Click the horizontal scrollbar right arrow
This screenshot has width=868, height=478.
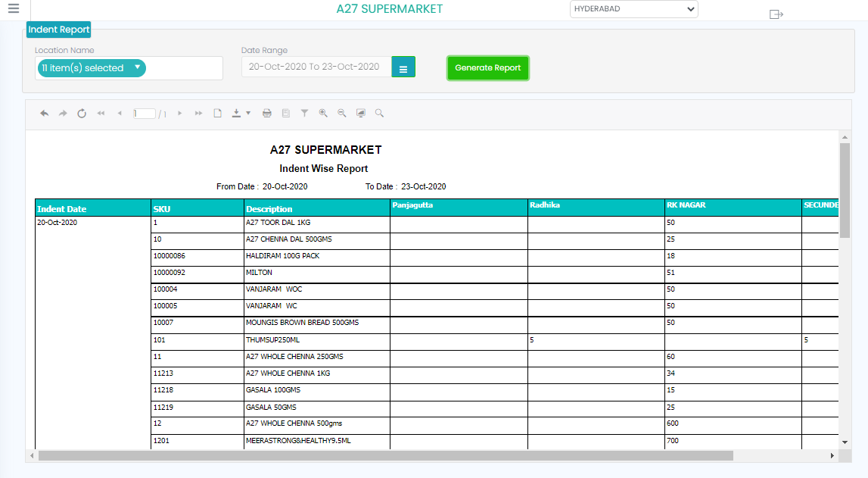click(832, 456)
